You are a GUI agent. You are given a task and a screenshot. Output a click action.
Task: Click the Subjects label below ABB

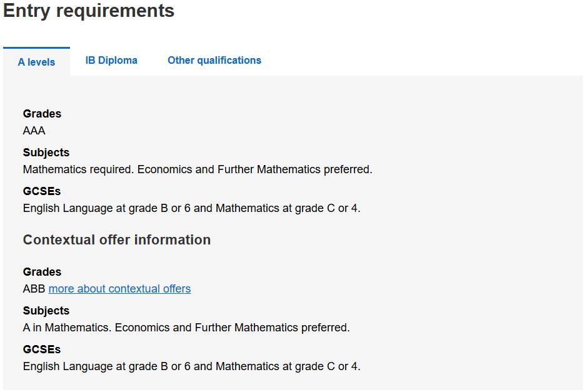click(x=46, y=311)
